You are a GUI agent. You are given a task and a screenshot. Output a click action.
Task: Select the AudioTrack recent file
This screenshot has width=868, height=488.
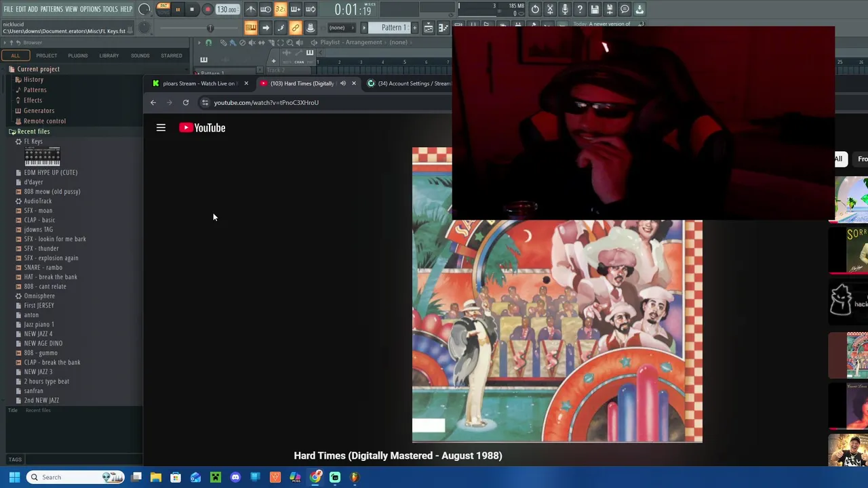click(x=37, y=201)
